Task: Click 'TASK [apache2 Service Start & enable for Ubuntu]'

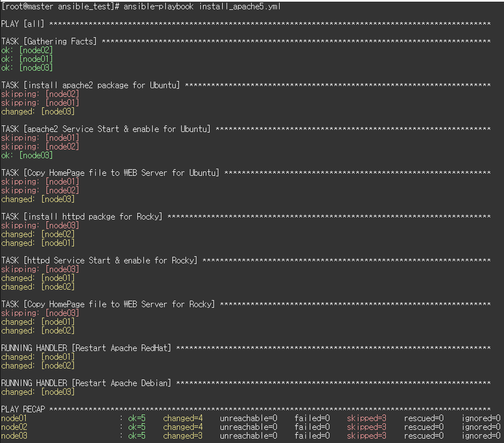Action: (x=106, y=129)
